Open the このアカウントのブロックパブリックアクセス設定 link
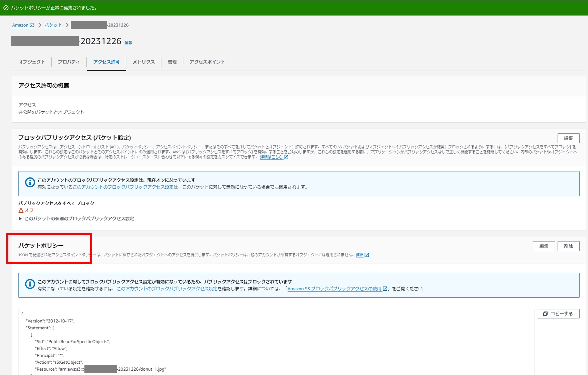588x375 pixels. 123,187
